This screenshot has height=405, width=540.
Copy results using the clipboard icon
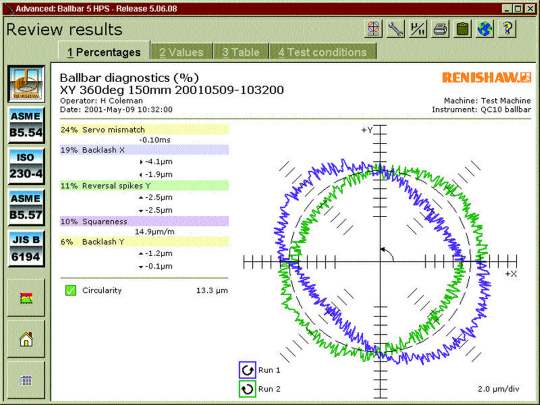pyautogui.click(x=462, y=29)
